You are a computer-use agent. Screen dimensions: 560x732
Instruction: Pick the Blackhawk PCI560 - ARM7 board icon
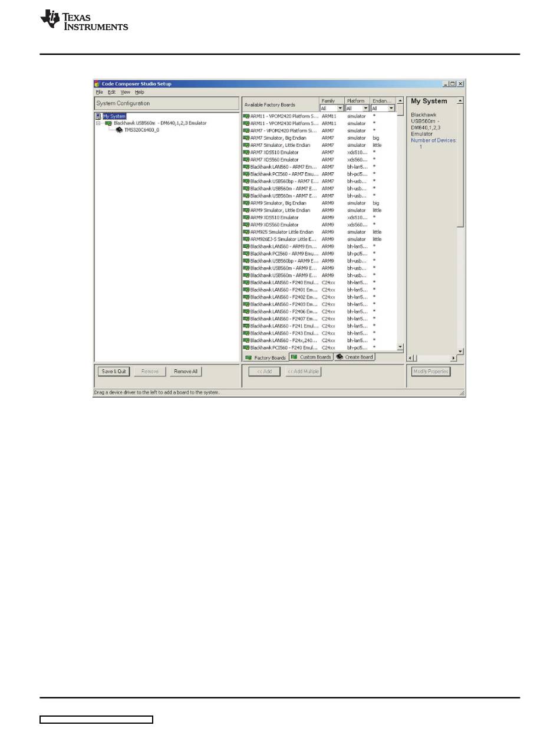[x=246, y=174]
